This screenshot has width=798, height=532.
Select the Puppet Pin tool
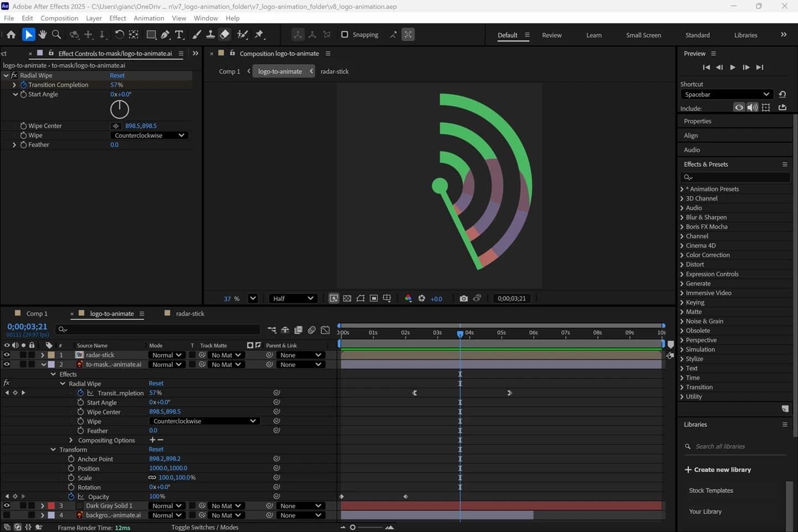coord(259,34)
